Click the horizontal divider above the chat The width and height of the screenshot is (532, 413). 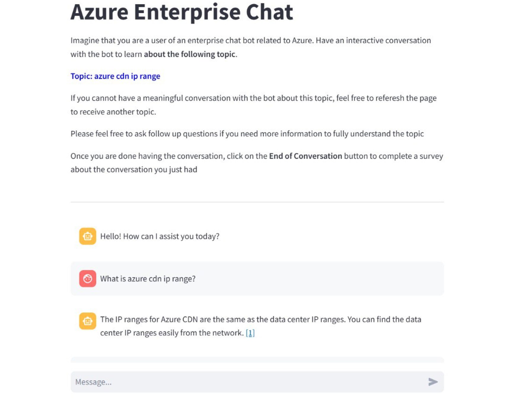click(257, 202)
